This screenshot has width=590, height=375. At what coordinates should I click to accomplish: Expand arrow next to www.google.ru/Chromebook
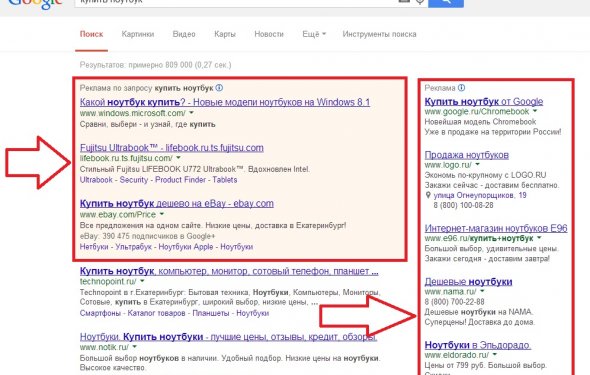(x=535, y=111)
